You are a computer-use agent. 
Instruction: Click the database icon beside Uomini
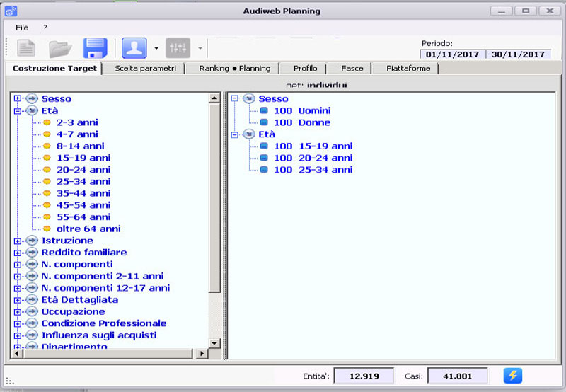[265, 111]
